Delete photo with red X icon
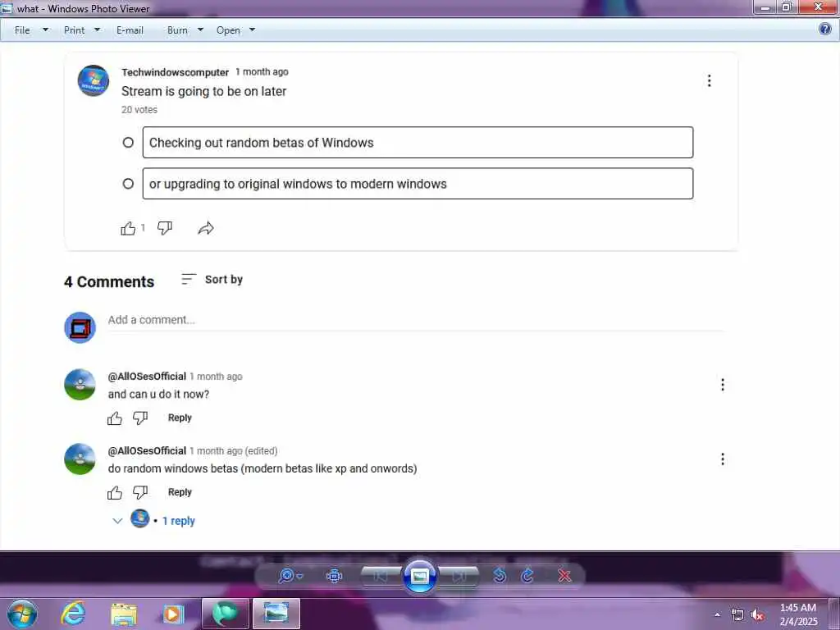Viewport: 840px width, 630px height. click(564, 576)
